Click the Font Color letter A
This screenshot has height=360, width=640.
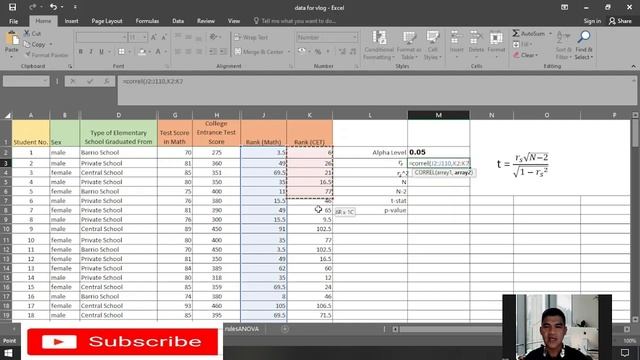(158, 52)
